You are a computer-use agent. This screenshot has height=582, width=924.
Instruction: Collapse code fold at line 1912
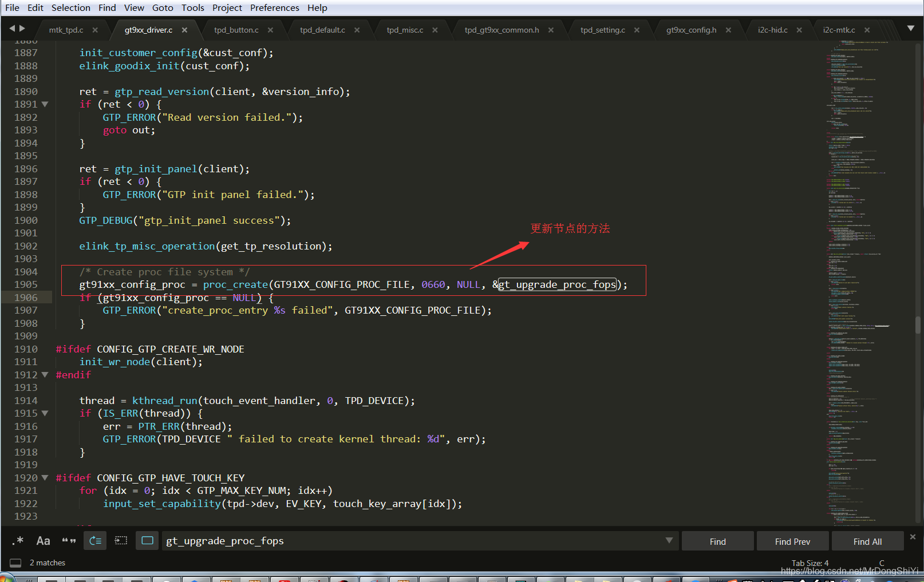pyautogui.click(x=45, y=375)
